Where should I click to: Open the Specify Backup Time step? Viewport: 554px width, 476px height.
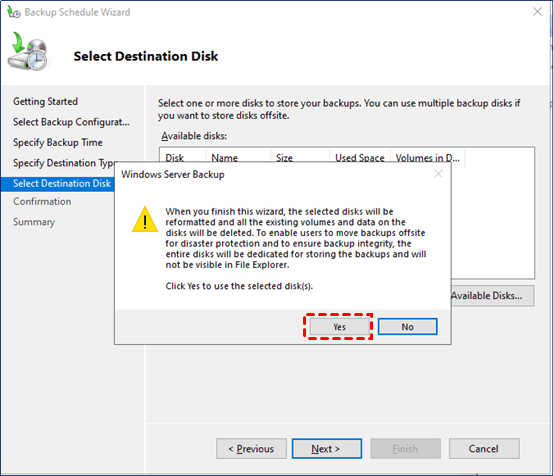pos(58,142)
